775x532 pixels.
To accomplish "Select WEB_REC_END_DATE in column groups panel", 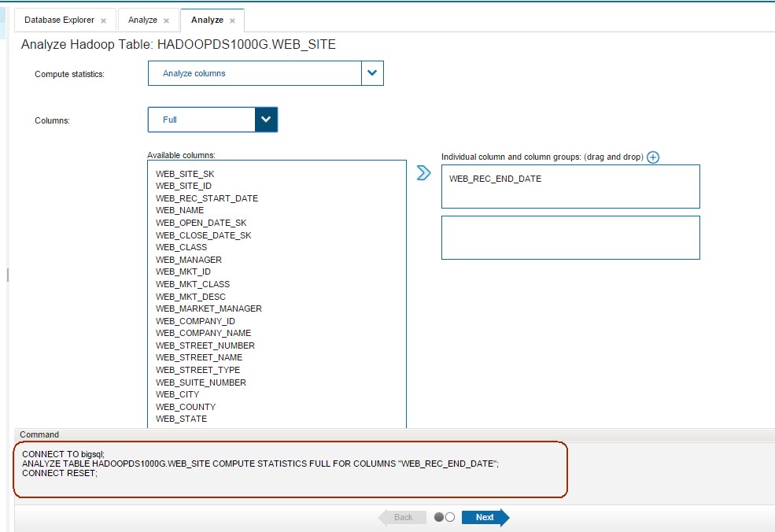I will coord(495,179).
